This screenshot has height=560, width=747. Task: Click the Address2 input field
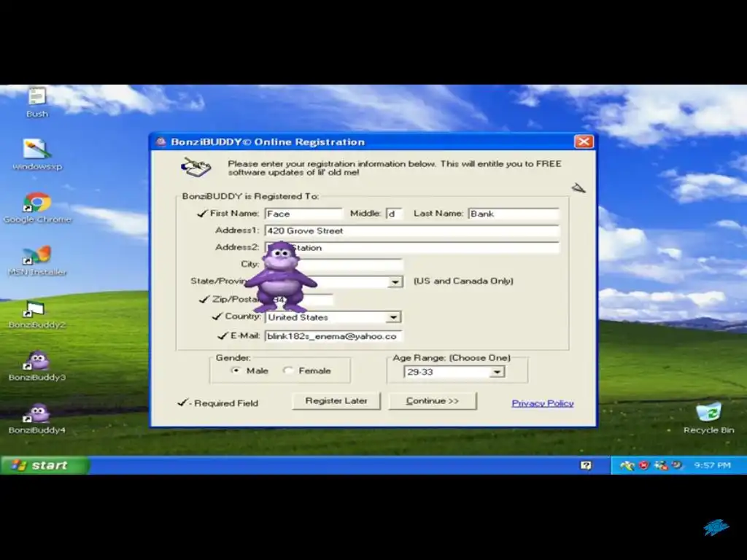click(x=412, y=248)
